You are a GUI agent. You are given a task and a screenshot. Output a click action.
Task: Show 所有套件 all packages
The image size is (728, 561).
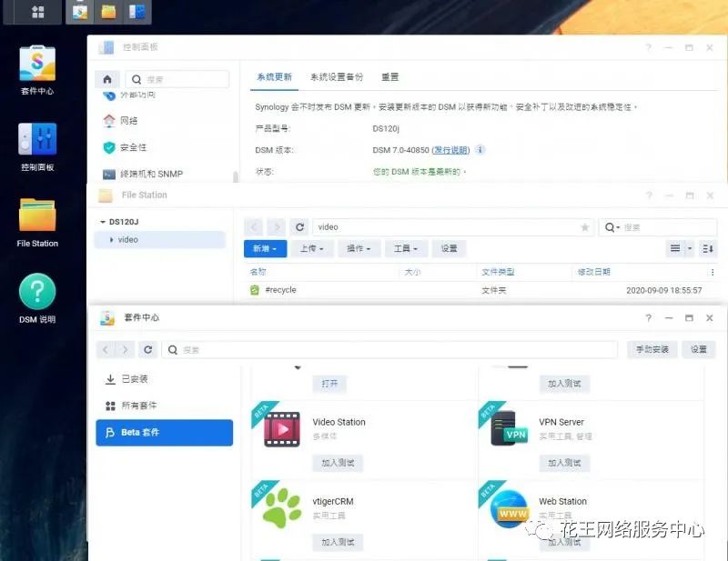click(165, 406)
